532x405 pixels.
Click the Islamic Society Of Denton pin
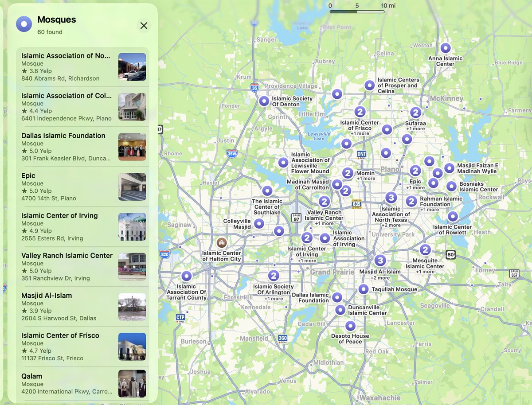coord(264,101)
